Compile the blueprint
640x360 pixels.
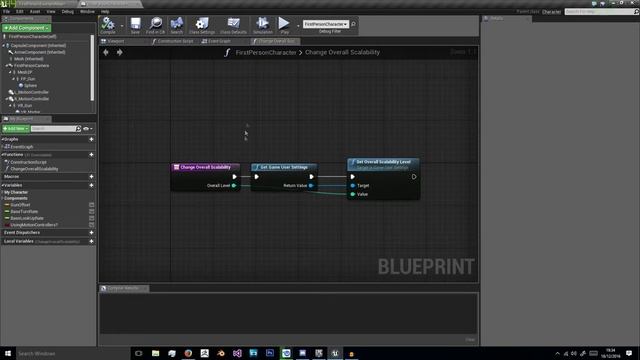(108, 25)
